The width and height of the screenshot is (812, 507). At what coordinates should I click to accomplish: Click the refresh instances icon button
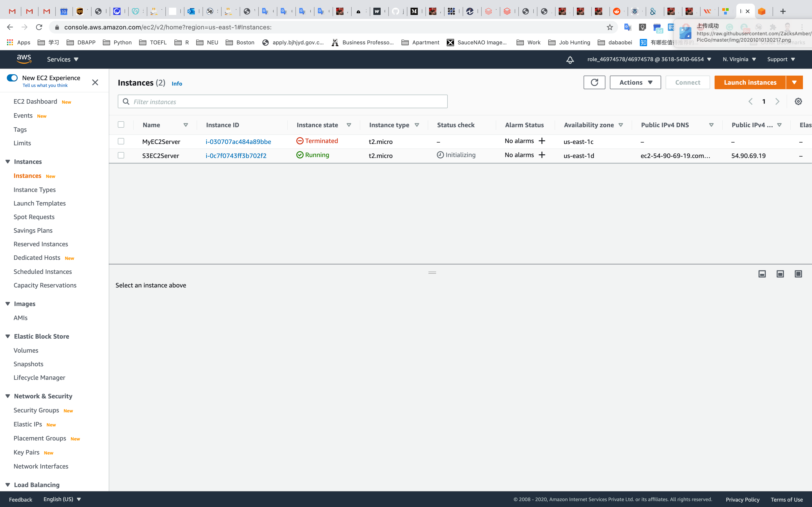coord(594,82)
